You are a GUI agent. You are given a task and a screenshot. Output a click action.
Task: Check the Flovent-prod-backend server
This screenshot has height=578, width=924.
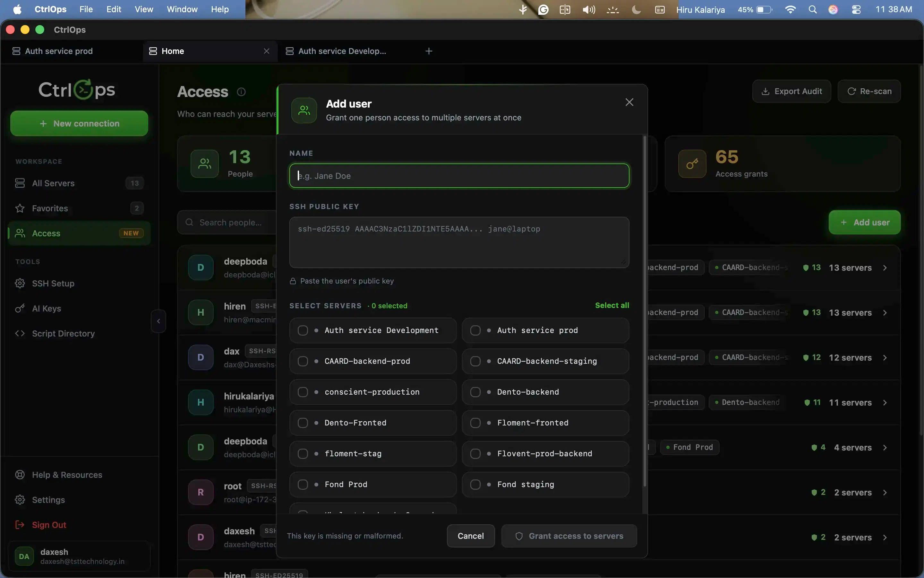pos(475,454)
